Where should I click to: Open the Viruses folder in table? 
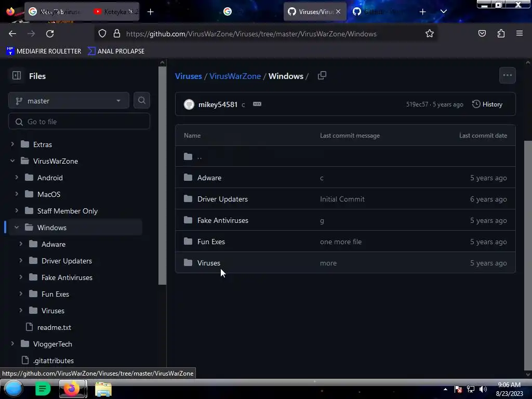pyautogui.click(x=209, y=263)
